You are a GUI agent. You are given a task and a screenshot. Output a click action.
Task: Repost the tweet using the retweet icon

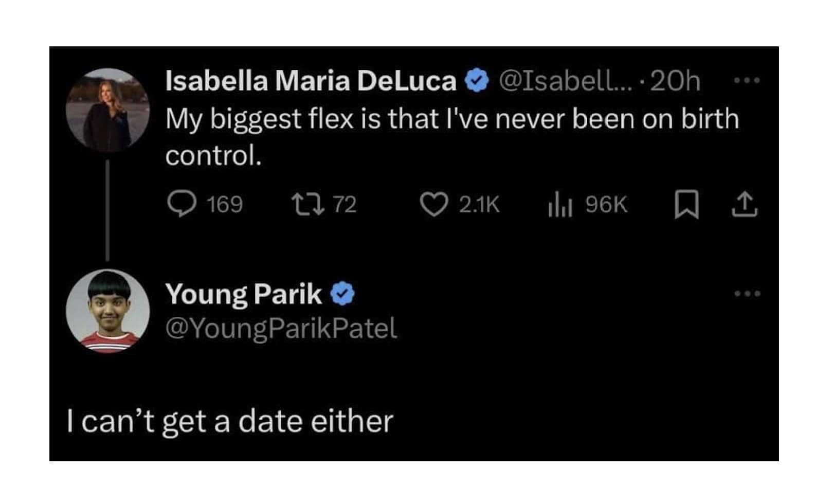coord(308,204)
